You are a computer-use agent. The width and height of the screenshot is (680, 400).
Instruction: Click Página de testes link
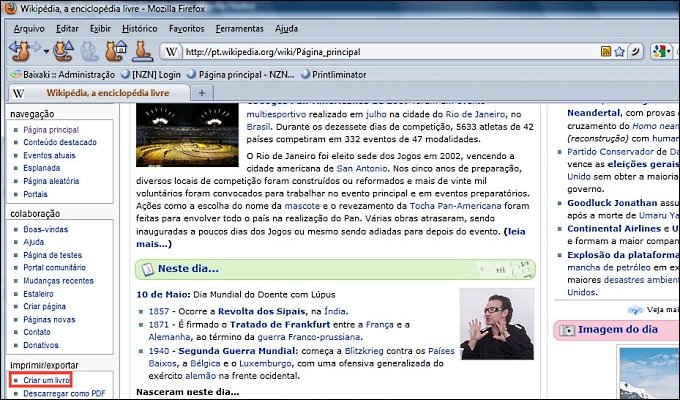(x=52, y=255)
